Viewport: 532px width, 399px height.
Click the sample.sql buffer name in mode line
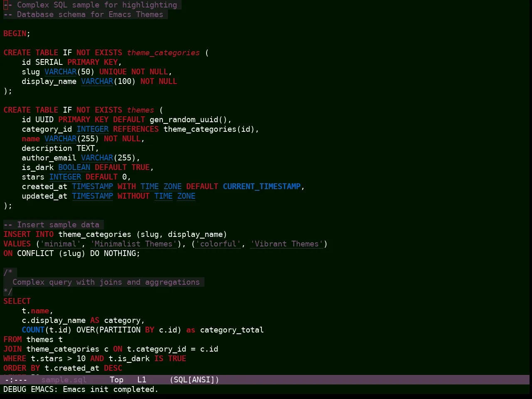64,379
